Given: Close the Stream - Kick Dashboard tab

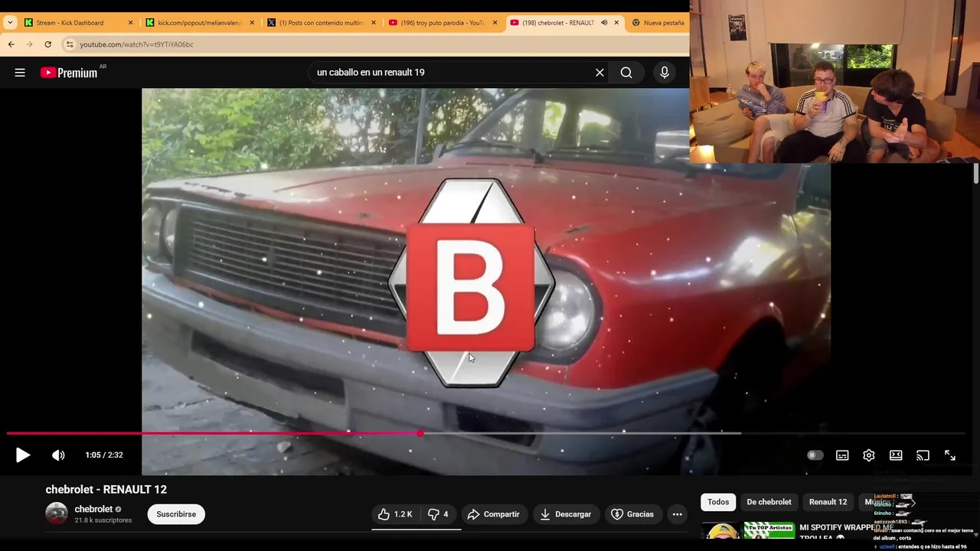Looking at the screenshot, I should click(131, 23).
